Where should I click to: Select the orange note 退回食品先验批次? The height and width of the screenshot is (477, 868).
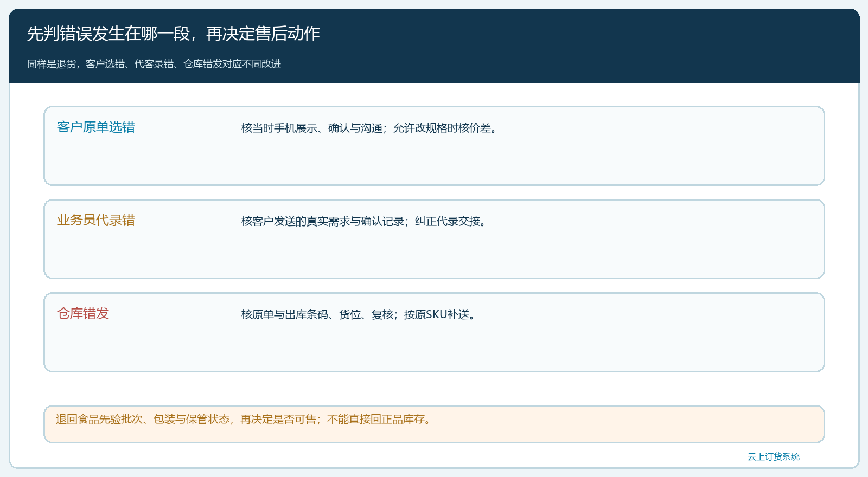(434, 424)
